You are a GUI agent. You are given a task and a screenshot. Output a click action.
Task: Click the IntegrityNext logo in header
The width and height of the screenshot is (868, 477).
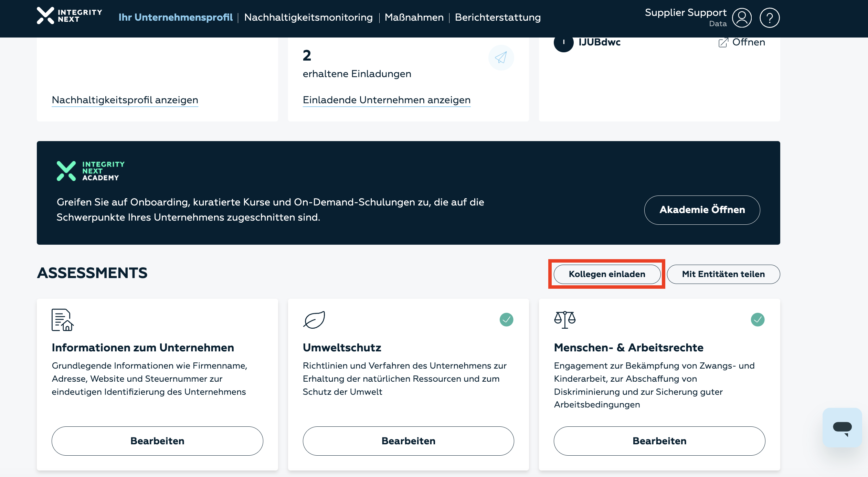click(x=70, y=16)
